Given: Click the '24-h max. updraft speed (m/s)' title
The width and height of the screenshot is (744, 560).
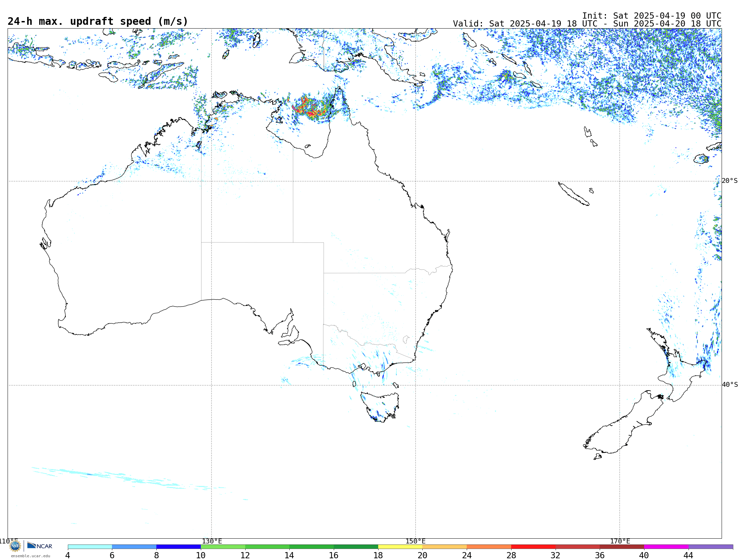Looking at the screenshot, I should pos(98,21).
